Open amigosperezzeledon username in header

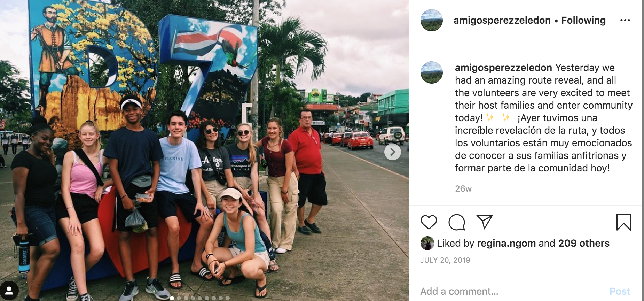(x=502, y=20)
